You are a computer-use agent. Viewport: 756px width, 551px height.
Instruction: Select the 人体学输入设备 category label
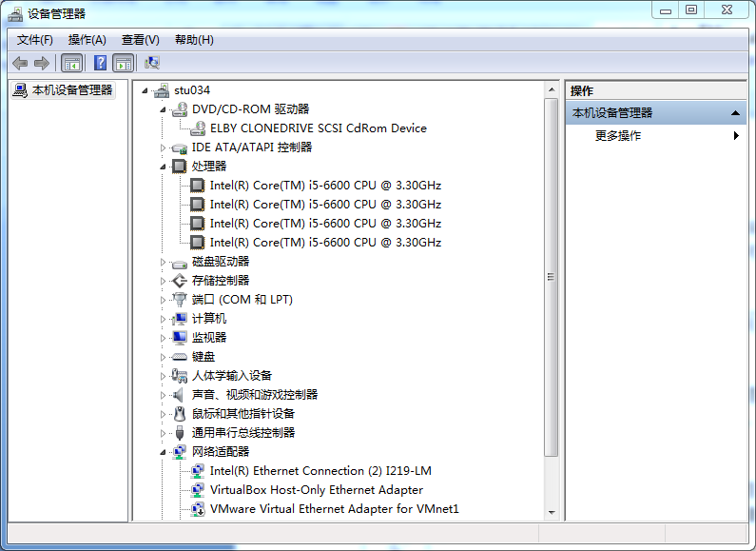(232, 376)
